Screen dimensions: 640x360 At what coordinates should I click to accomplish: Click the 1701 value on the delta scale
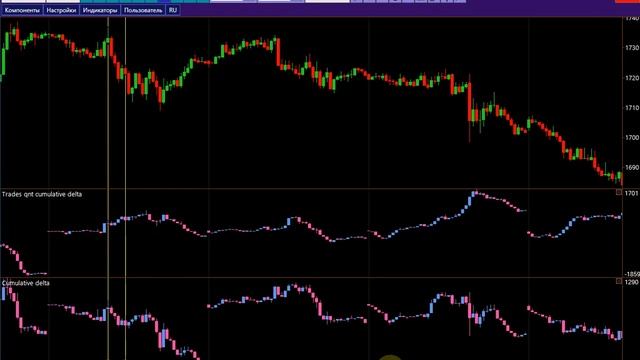point(632,193)
